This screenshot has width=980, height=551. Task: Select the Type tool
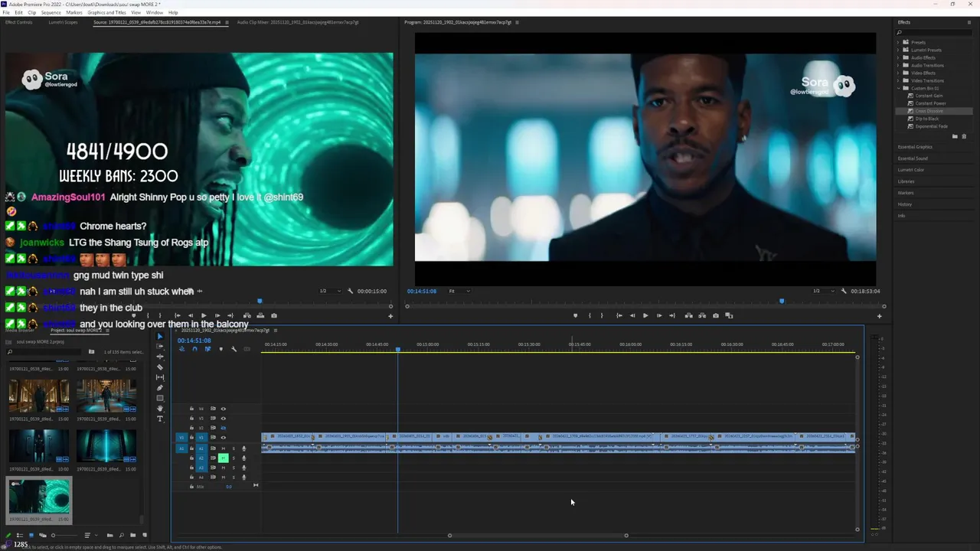[x=160, y=419]
